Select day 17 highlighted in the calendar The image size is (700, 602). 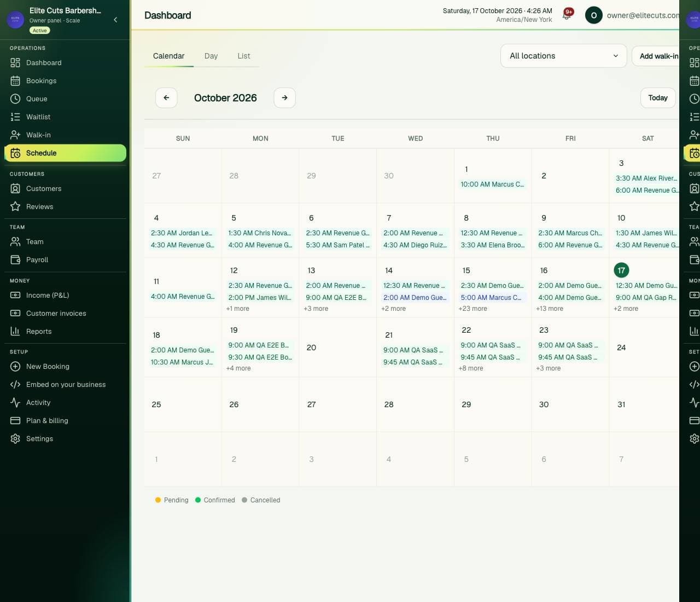(621, 270)
